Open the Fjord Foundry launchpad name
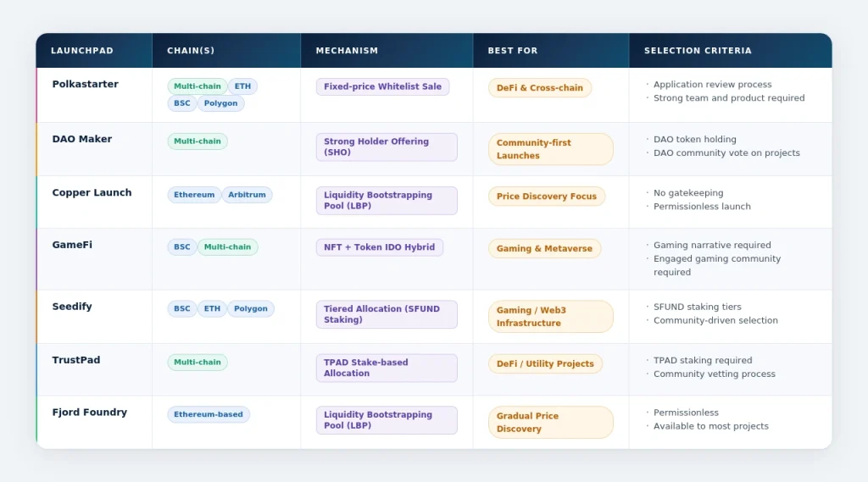This screenshot has height=482, width=868. 89,413
